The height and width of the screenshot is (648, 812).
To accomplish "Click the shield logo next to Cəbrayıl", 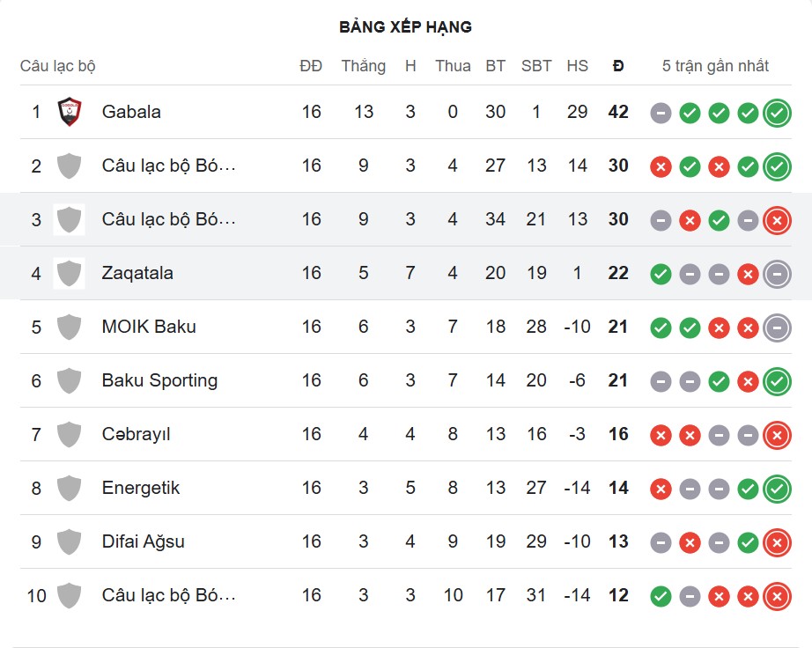I will click(x=69, y=434).
